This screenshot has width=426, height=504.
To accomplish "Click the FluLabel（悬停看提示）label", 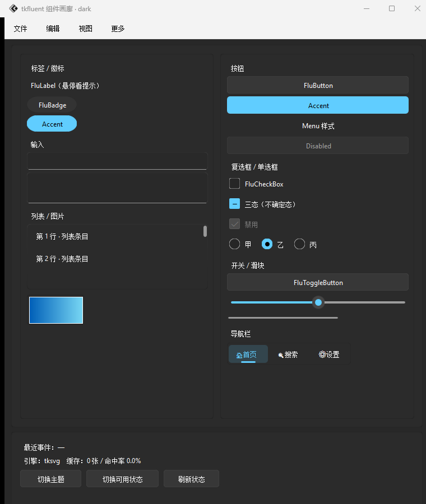I will (64, 86).
